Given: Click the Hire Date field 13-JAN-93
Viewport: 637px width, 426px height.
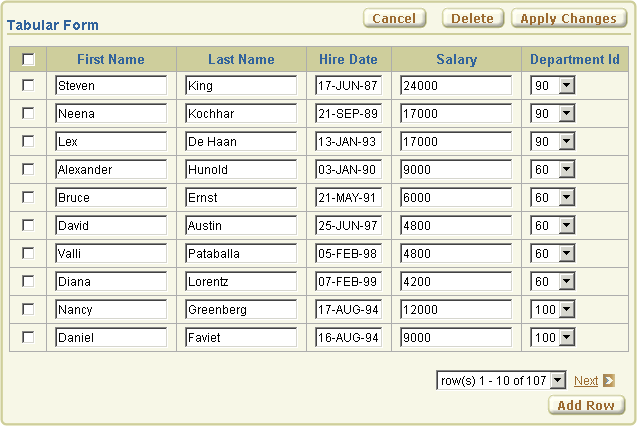Looking at the screenshot, I should pos(349,141).
